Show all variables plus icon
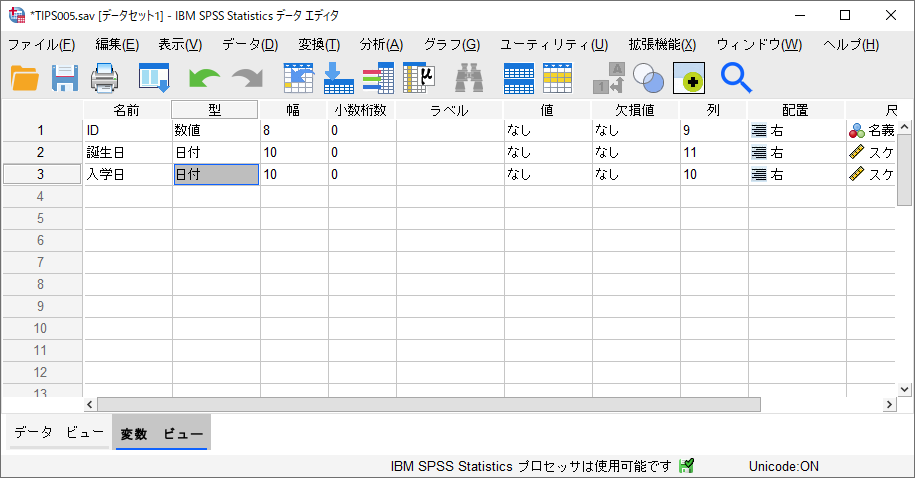Screen dimensions: 915x478 pyautogui.click(x=689, y=78)
